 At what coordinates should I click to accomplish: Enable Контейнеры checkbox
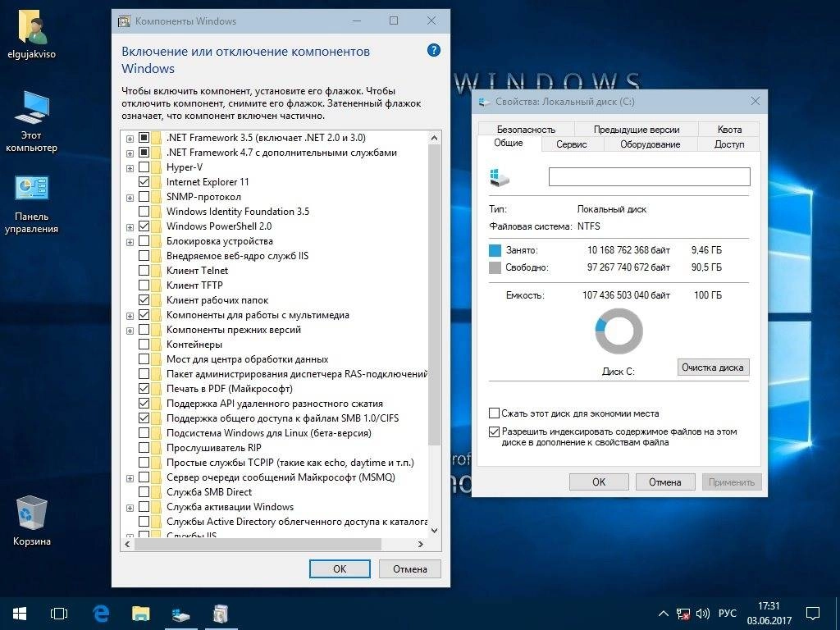[x=144, y=344]
